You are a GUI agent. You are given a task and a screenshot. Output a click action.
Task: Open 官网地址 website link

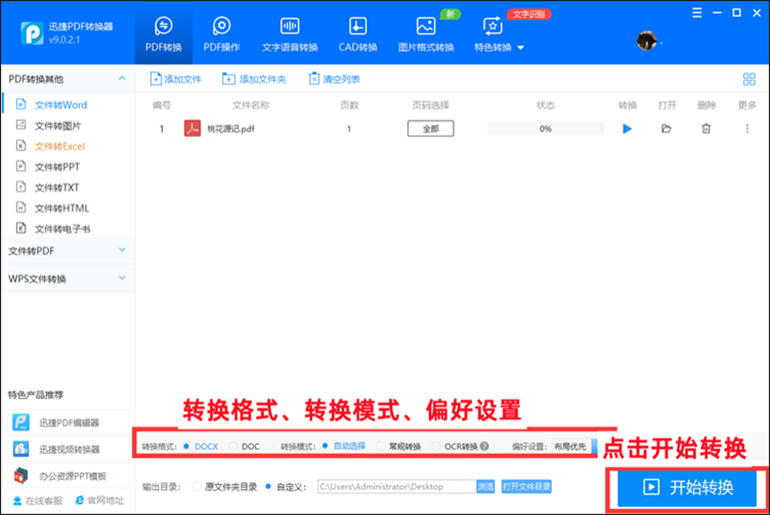(100, 501)
